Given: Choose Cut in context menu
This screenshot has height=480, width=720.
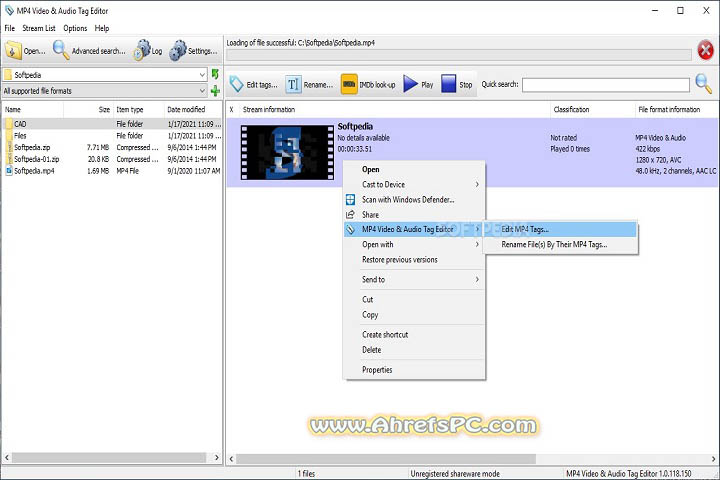Looking at the screenshot, I should [367, 299].
